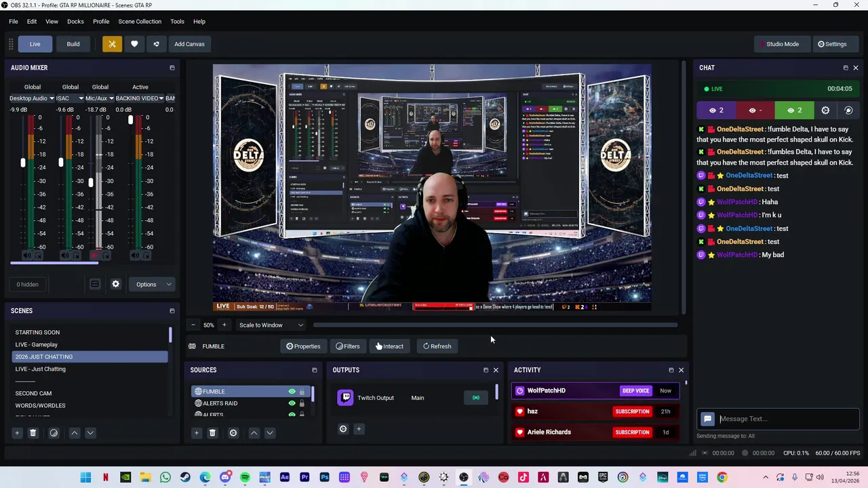Move source up in Sources panel
This screenshot has width=868, height=488.
coord(254,433)
